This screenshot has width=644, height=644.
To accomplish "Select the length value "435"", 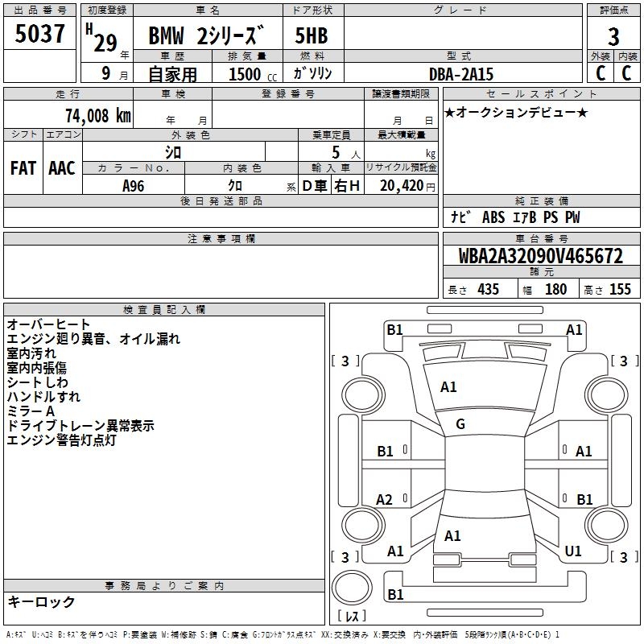I will (x=489, y=290).
